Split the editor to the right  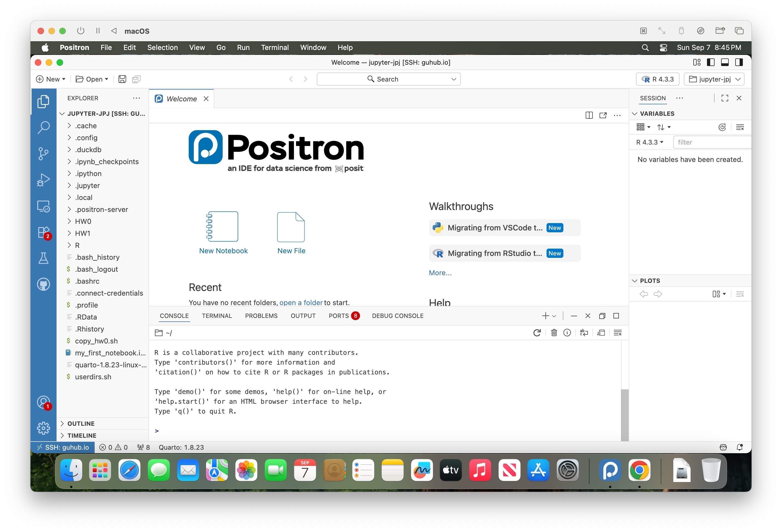589,115
